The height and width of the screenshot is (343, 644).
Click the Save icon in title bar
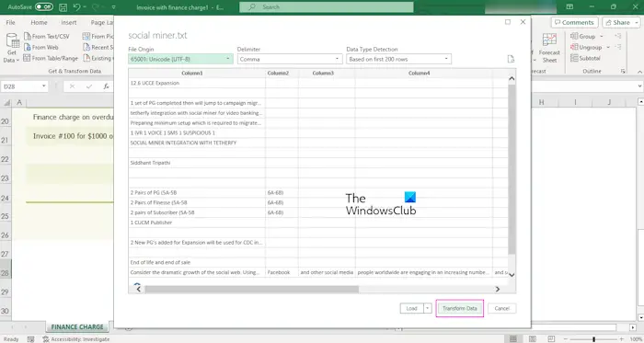(x=63, y=7)
